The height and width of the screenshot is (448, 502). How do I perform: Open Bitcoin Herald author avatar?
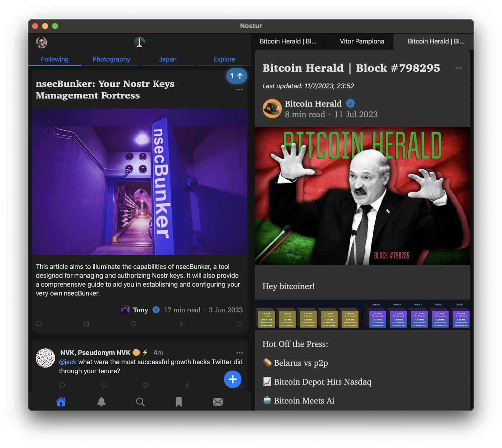tap(272, 108)
